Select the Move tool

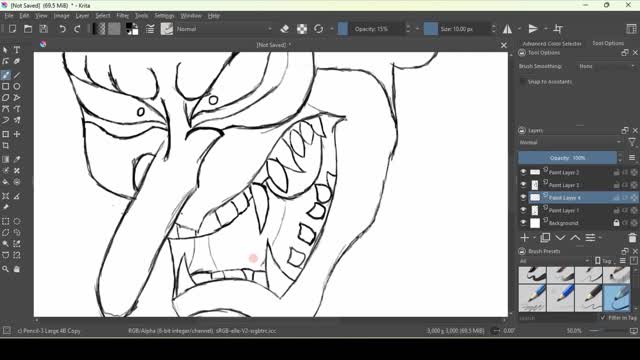pos(17,134)
